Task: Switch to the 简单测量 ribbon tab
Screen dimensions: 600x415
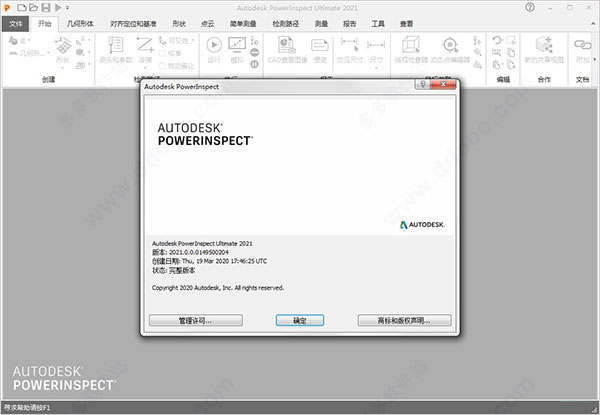Action: 243,24
